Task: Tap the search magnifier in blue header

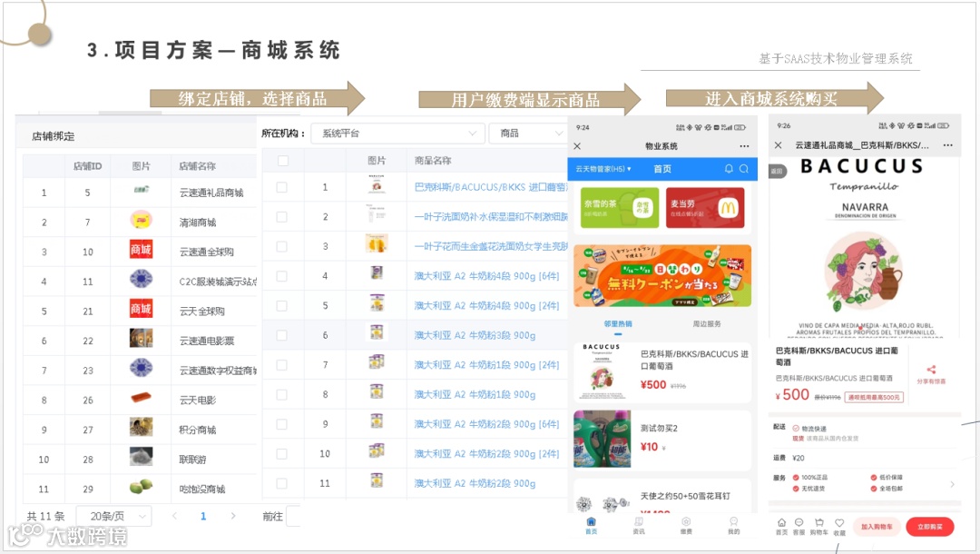Action: pos(744,169)
